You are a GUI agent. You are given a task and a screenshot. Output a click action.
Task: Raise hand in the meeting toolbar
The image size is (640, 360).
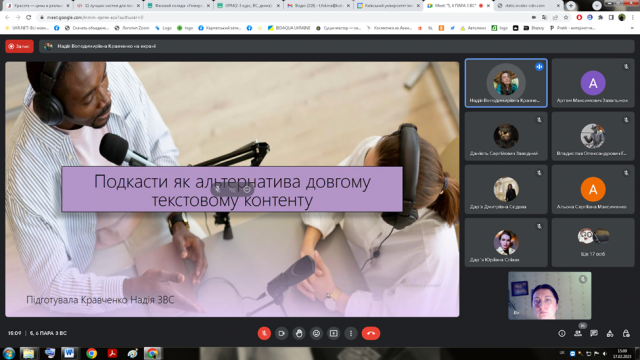299,333
